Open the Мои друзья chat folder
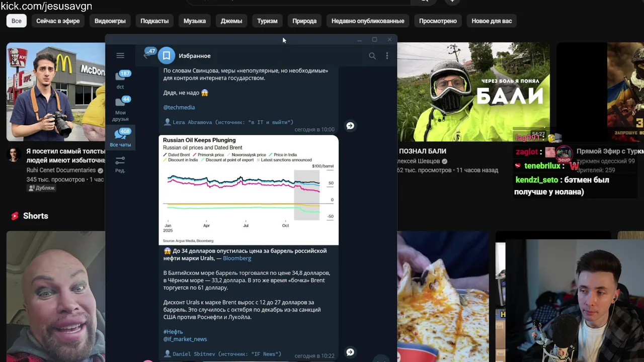Screen dimensions: 644x362 120,109
